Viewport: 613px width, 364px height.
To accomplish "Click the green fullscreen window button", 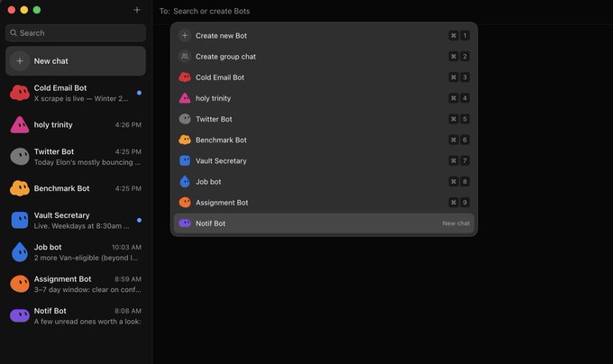I will (x=37, y=10).
